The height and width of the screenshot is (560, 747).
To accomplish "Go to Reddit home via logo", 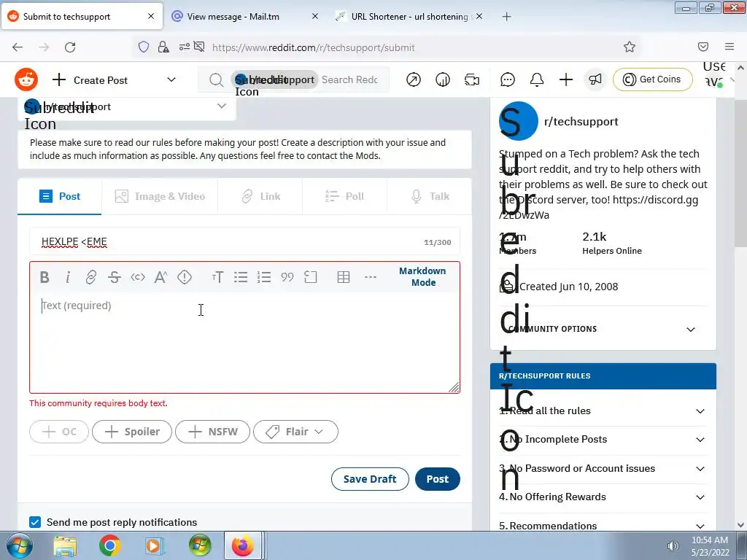I will click(x=26, y=79).
